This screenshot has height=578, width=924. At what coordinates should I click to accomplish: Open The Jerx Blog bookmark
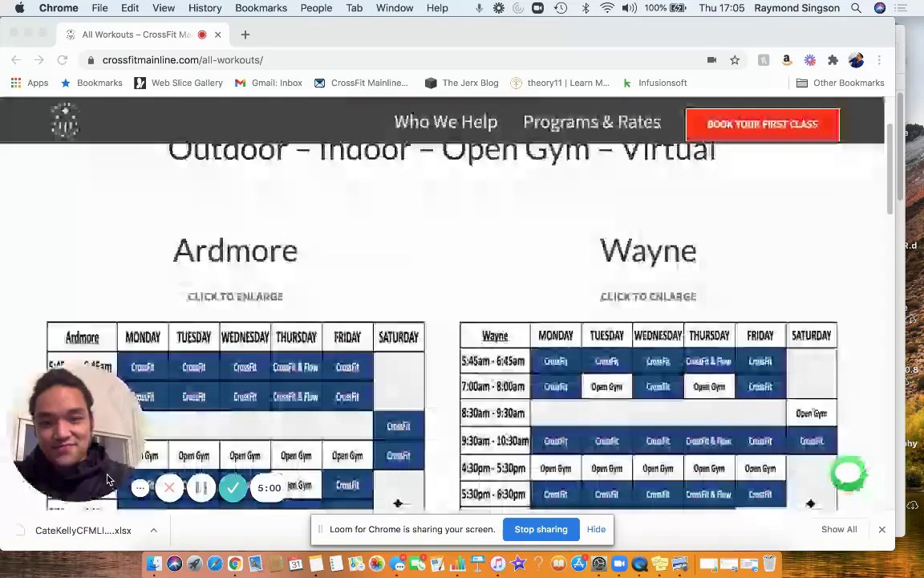462,83
